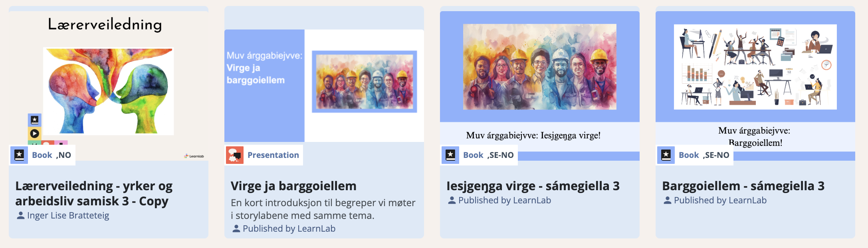This screenshot has width=868, height=248.
Task: Click Published by LearnLab on Barggoiellem card
Action: (x=720, y=201)
